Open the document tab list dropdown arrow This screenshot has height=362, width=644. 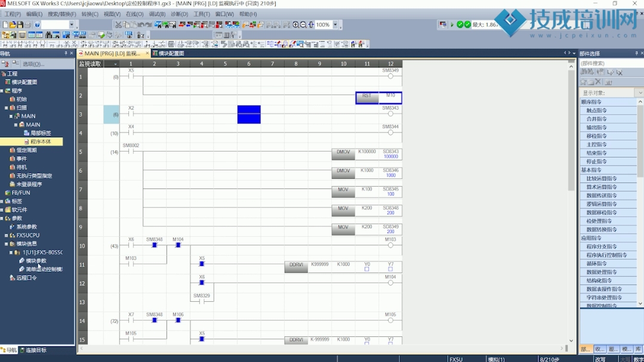pos(574,53)
